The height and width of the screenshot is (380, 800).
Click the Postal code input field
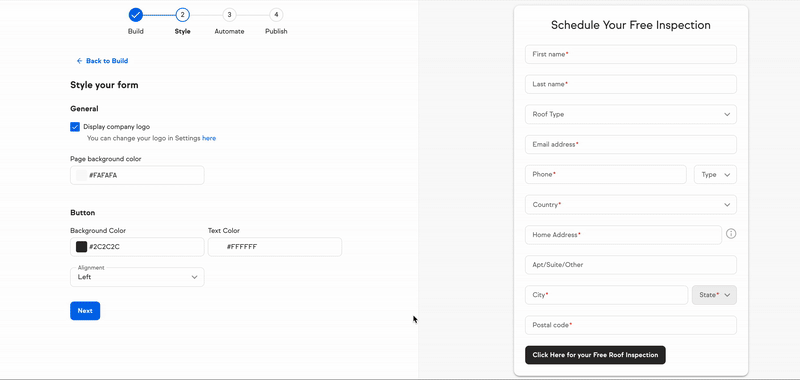pos(631,325)
